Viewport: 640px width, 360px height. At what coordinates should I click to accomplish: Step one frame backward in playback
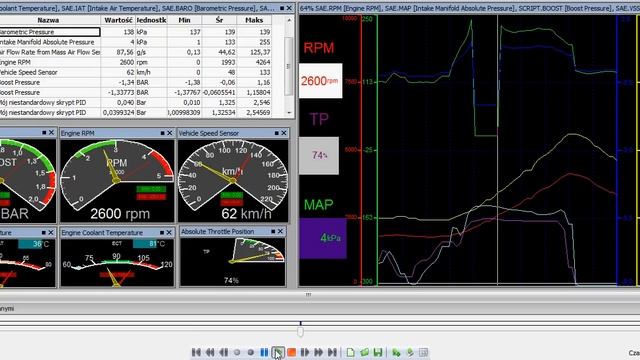tap(224, 352)
